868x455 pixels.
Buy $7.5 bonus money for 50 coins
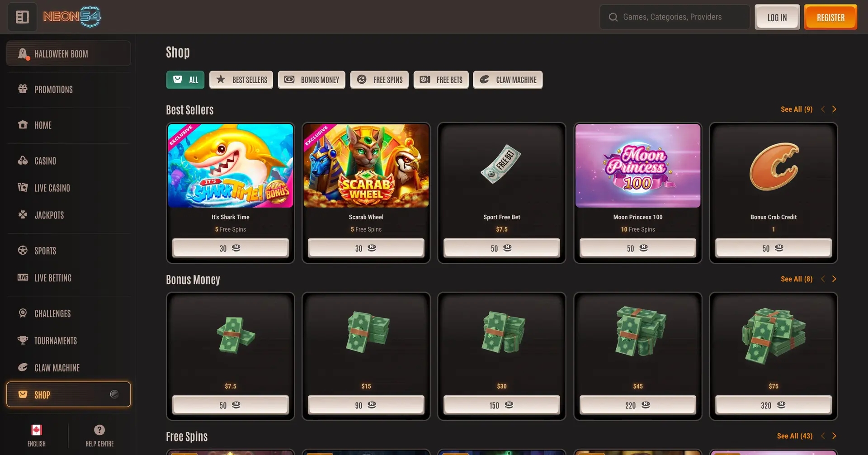[231, 405]
